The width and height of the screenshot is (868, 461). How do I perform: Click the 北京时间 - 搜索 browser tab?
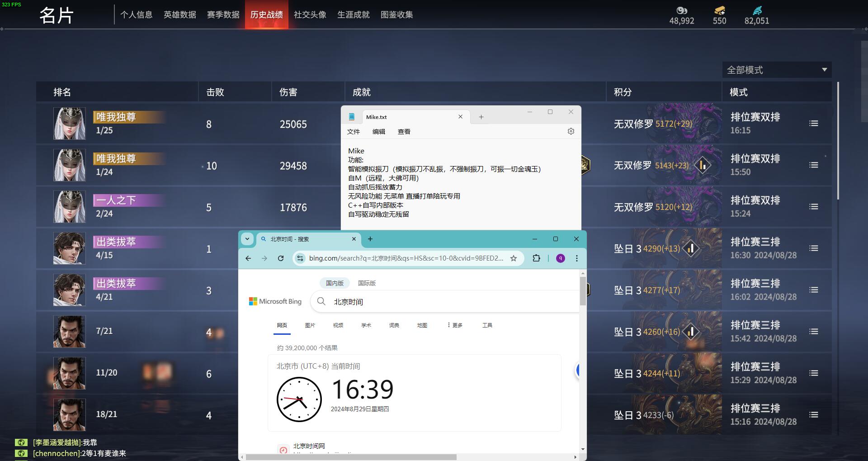pos(309,239)
